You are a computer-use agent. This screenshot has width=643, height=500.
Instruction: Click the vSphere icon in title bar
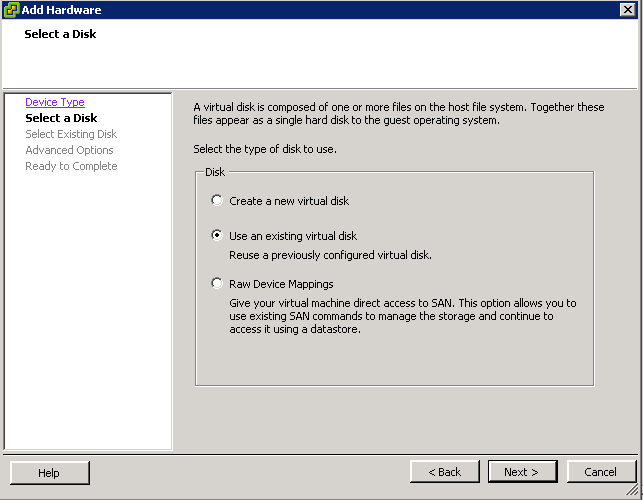coord(11,10)
